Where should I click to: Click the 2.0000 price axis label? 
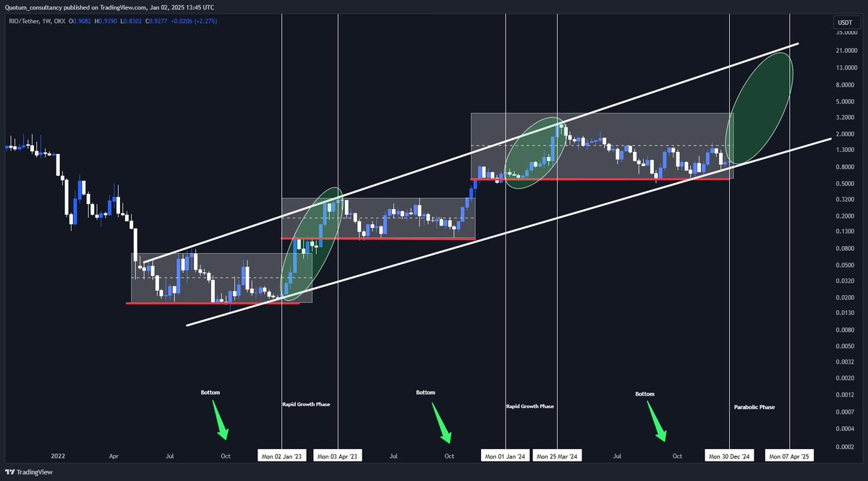coord(846,134)
